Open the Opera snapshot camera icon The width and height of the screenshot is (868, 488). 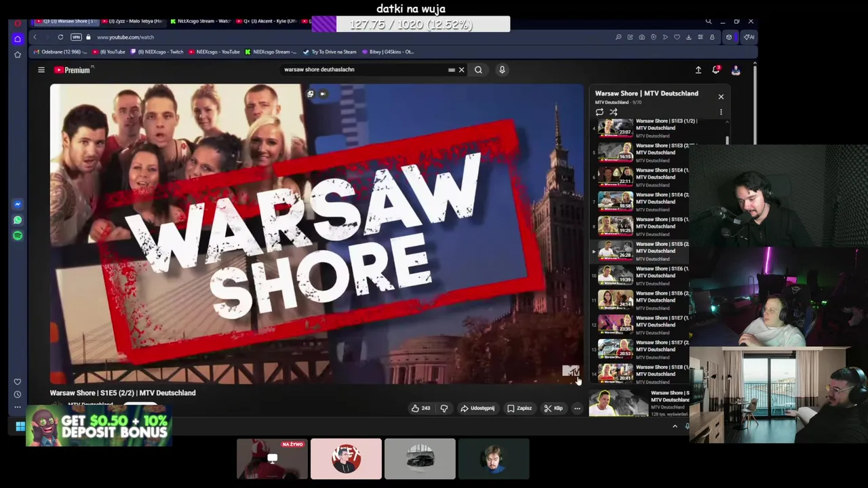coord(642,37)
